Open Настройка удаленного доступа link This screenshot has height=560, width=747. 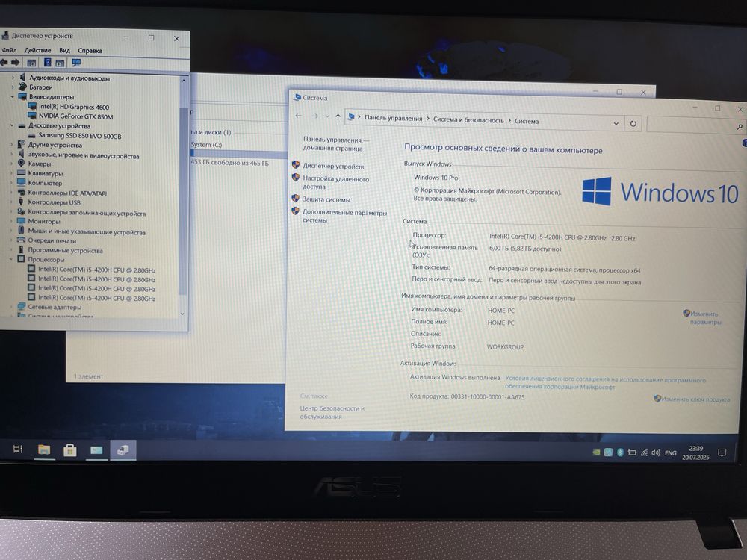[336, 182]
